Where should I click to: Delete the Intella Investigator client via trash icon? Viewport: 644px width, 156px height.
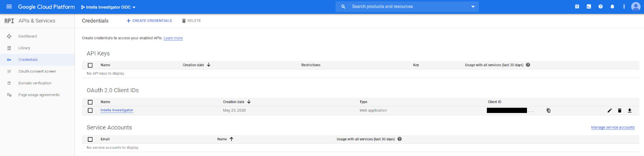pos(620,110)
